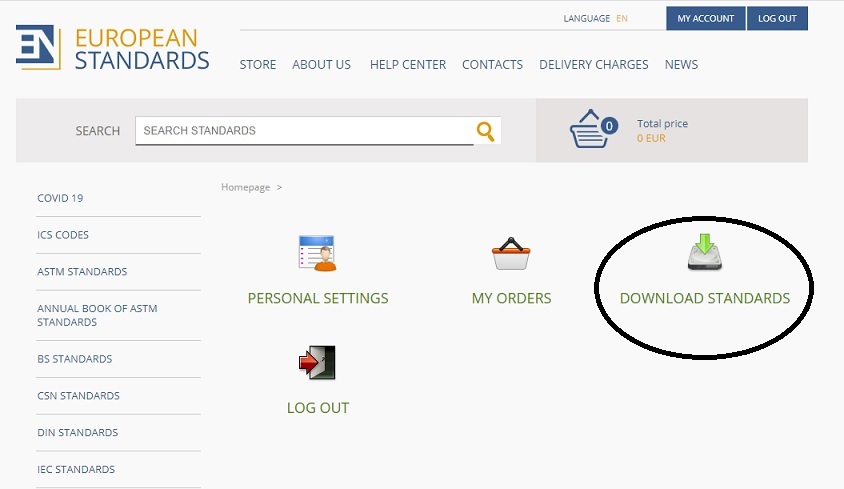Open the STORE menu item

pos(258,65)
